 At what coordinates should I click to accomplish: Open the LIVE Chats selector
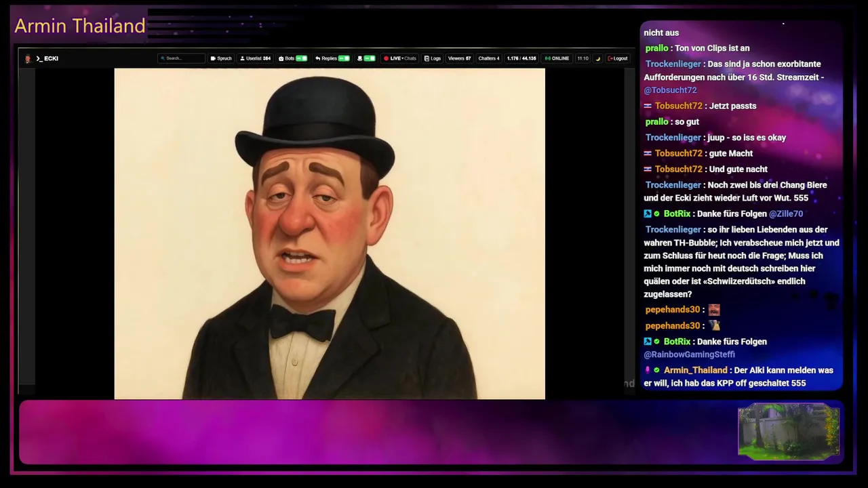coord(400,58)
